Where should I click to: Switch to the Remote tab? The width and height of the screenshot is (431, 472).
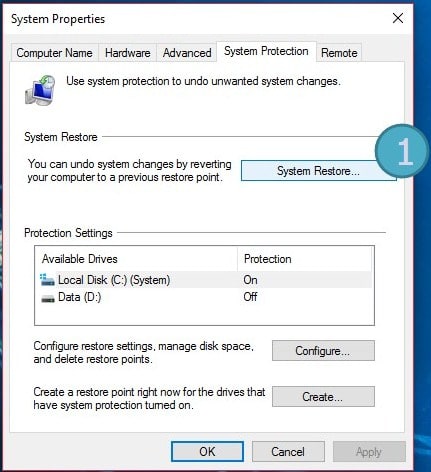pos(339,53)
